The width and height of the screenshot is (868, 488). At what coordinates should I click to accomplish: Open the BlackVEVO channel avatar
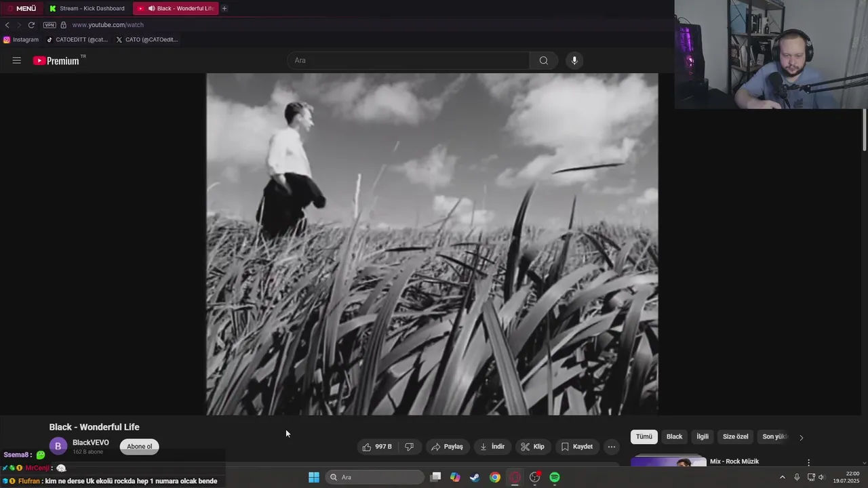point(58,446)
